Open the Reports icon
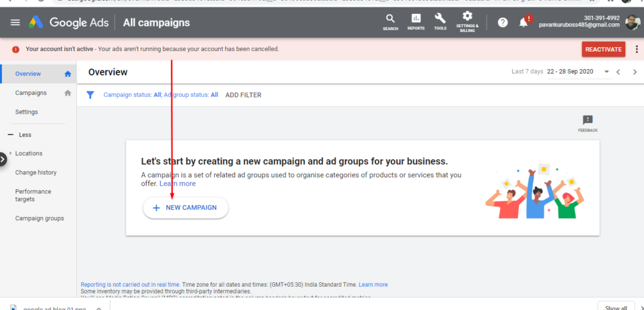 [x=416, y=23]
